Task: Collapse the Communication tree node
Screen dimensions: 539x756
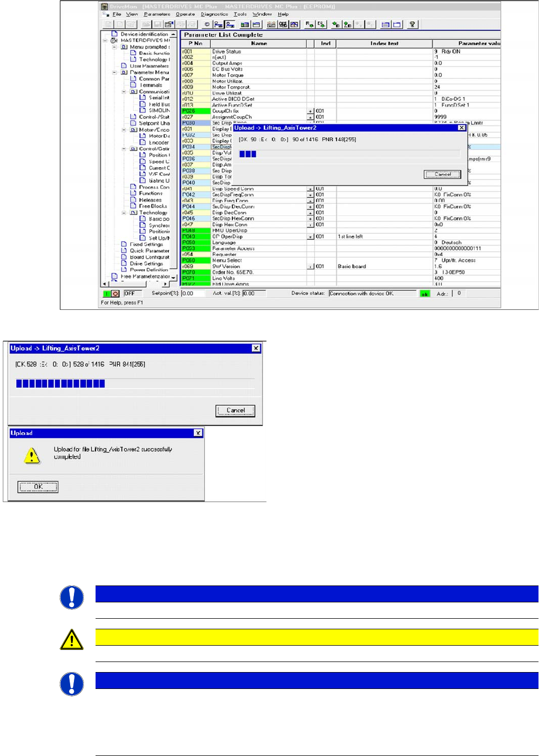Action: click(124, 91)
